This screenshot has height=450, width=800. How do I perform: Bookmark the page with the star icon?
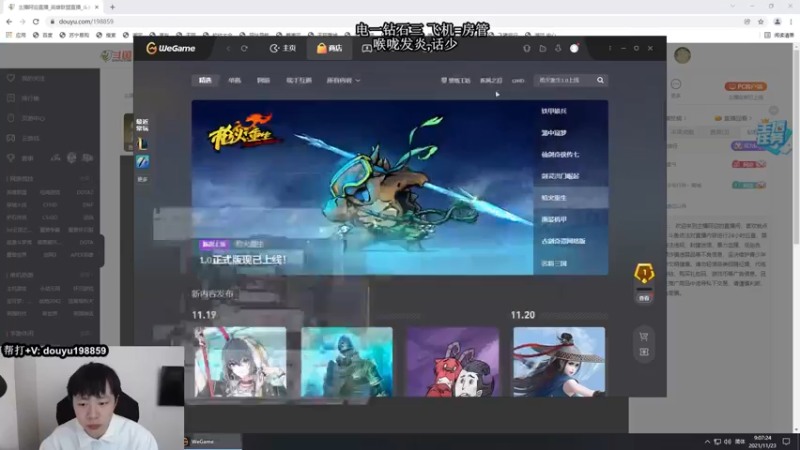click(x=761, y=21)
